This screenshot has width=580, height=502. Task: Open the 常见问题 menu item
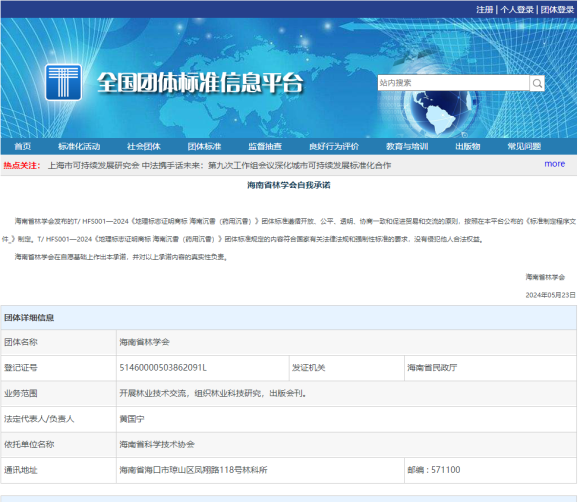tap(524, 146)
